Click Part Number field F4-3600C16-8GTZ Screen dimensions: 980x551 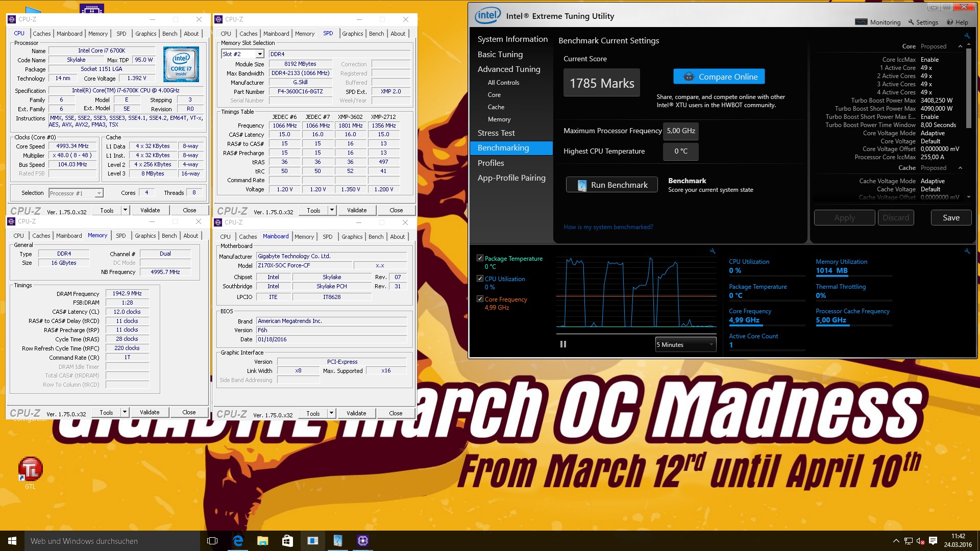click(x=300, y=92)
